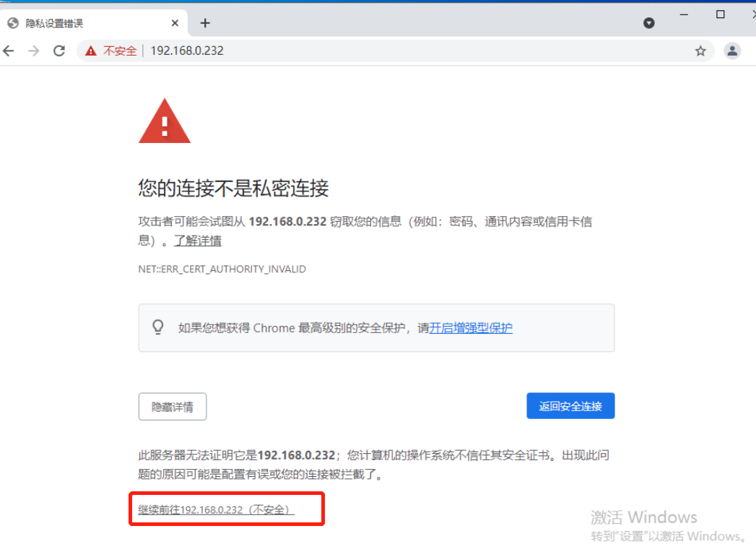Reload the current page
Screen dimensions: 756x552
pos(59,51)
